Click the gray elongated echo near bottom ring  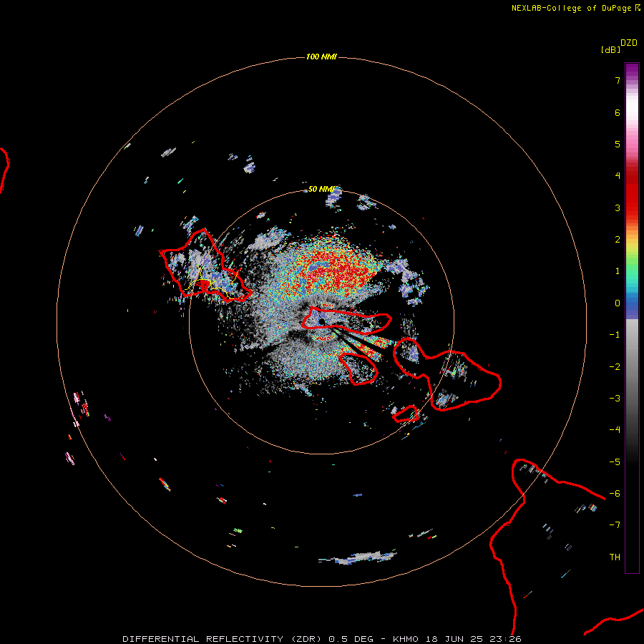click(358, 557)
